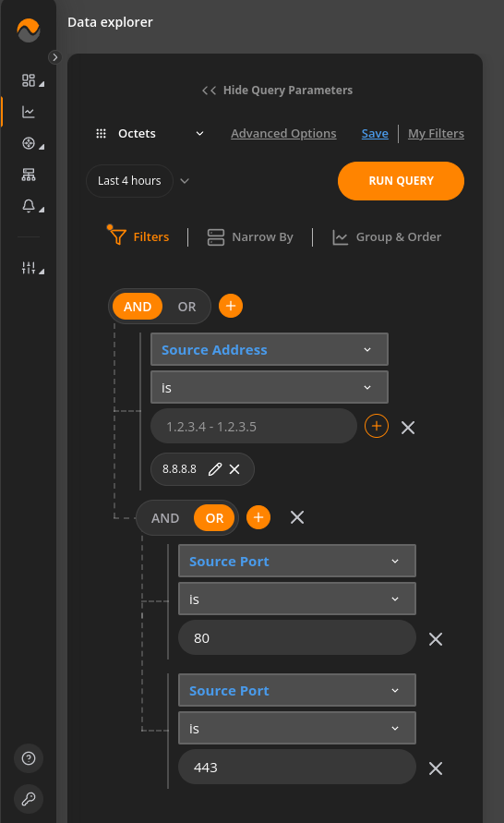Screen dimensions: 504x823
Task: Click the key icon at sidebar bottom
Action: tap(29, 798)
